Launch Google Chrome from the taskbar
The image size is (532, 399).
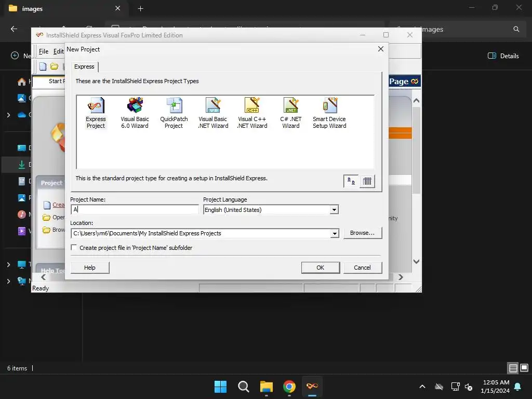(289, 387)
